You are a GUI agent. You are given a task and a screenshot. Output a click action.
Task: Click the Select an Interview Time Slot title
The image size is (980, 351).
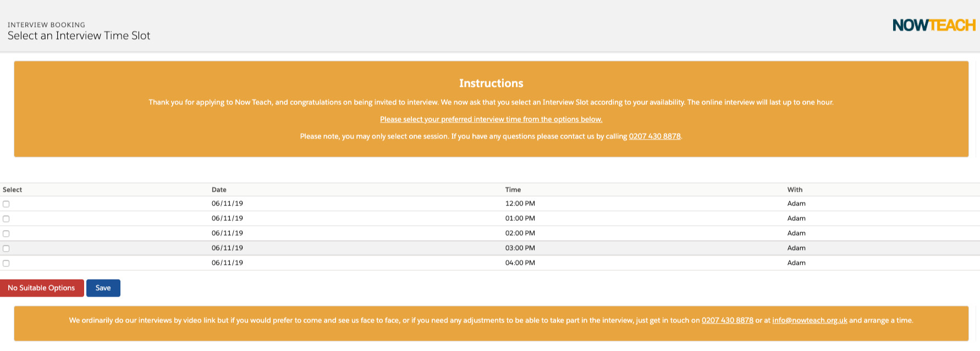(79, 36)
